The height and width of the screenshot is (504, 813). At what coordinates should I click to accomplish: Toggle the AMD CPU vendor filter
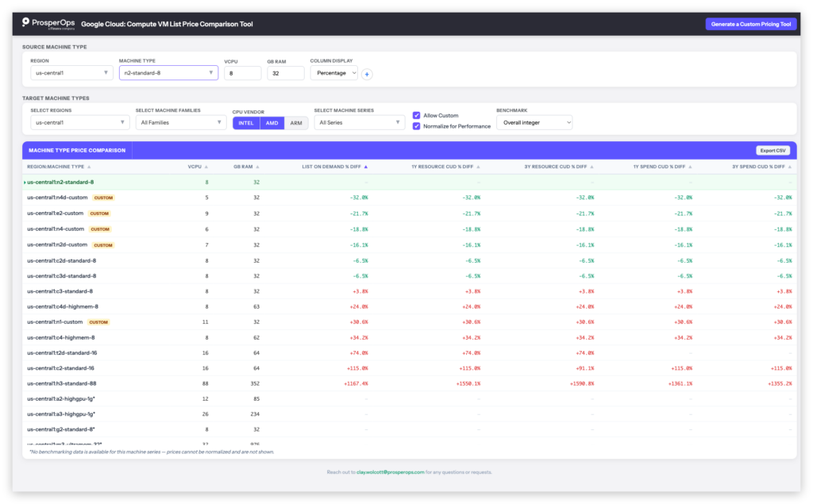tap(272, 123)
